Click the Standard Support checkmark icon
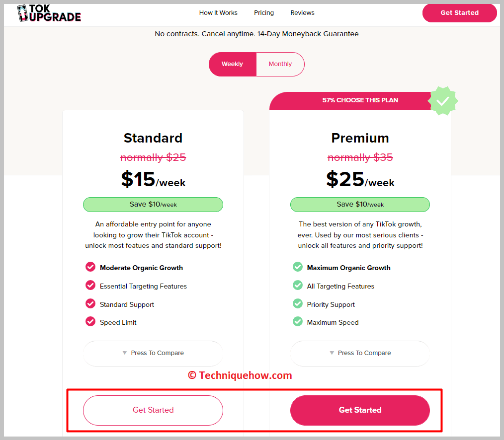504x440 pixels. [x=90, y=303]
